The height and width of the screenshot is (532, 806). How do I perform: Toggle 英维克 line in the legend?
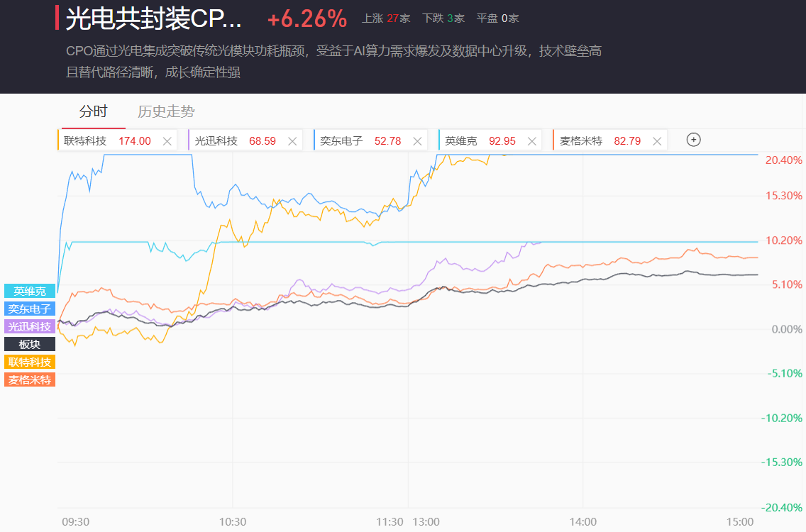(x=29, y=292)
